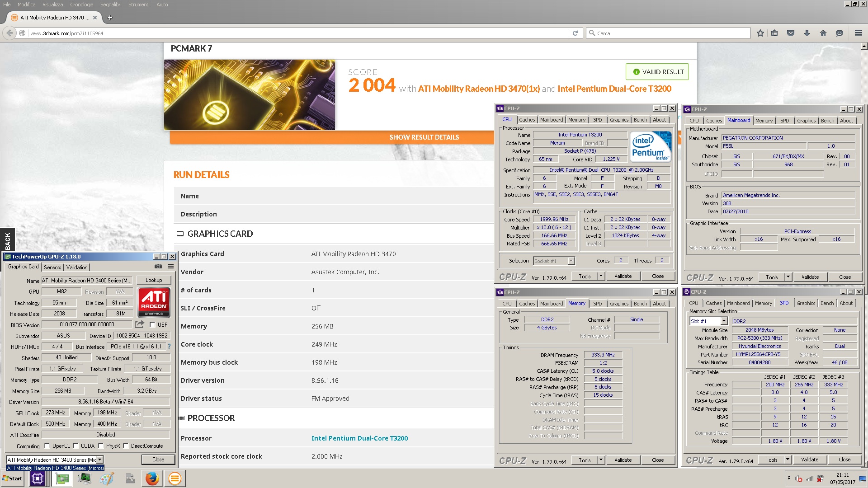The height and width of the screenshot is (488, 868).
Task: Open Slot #1 memory slot dropdown
Action: click(724, 321)
